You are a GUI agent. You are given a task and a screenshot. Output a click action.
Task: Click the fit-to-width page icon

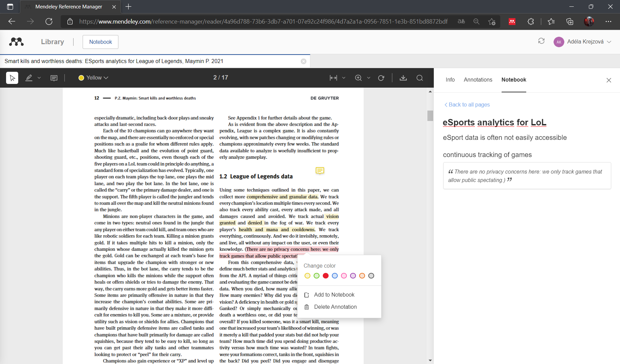(333, 78)
